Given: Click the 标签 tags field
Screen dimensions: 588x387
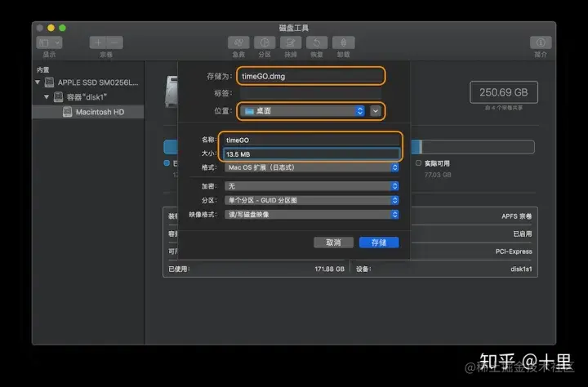Looking at the screenshot, I should 311,93.
